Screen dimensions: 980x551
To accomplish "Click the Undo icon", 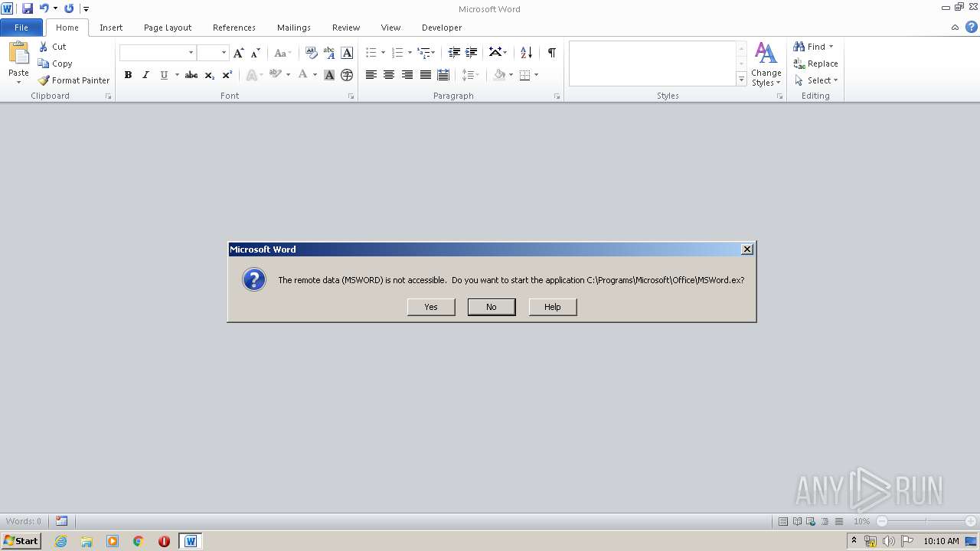I will pos(44,8).
